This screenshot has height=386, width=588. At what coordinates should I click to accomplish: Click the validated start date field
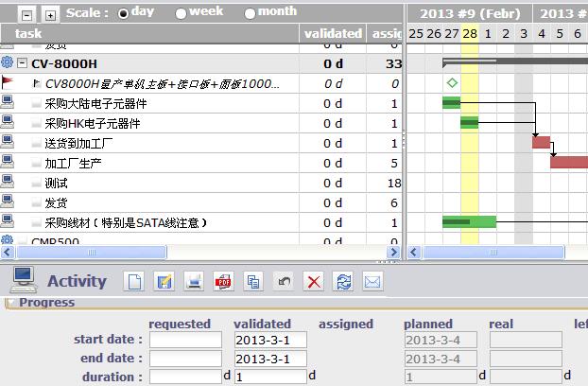point(269,340)
